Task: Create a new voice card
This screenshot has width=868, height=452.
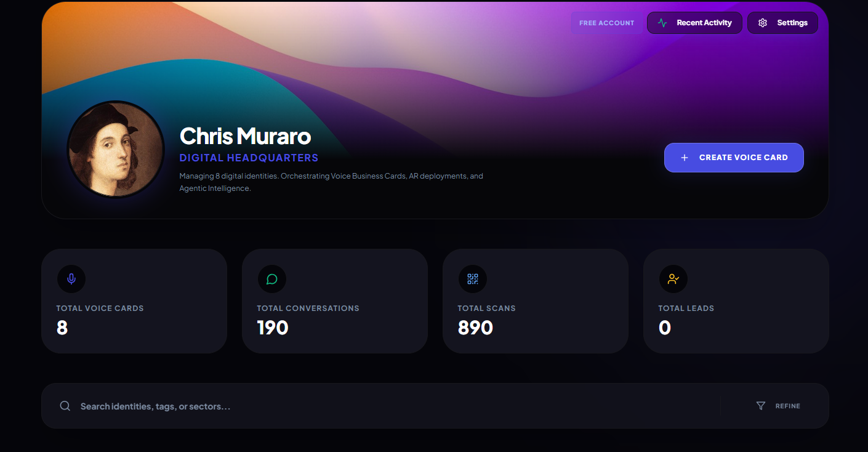Action: click(734, 158)
